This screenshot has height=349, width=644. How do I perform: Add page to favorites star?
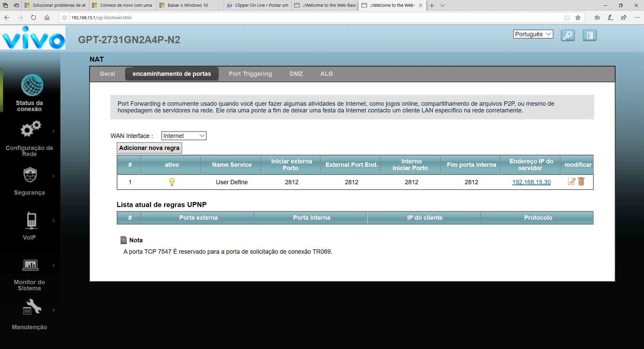tap(578, 18)
